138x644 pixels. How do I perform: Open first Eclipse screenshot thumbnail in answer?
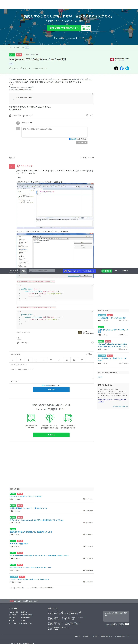[x=55, y=206]
